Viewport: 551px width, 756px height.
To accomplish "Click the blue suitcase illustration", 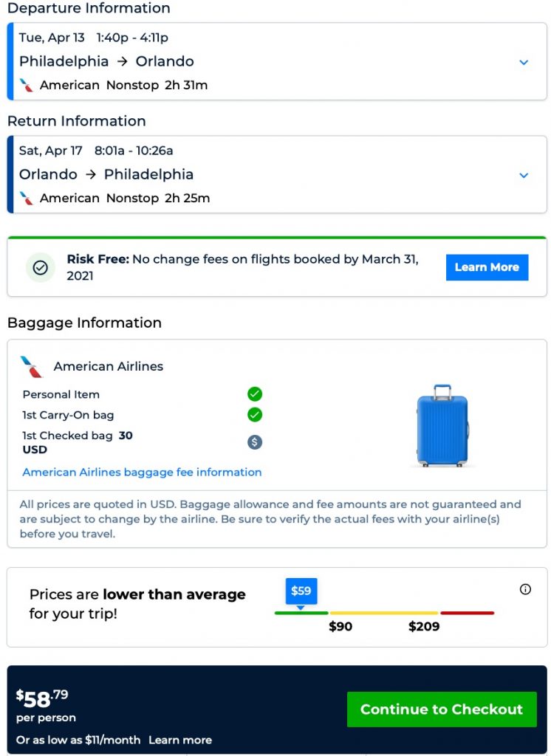I will [x=442, y=426].
